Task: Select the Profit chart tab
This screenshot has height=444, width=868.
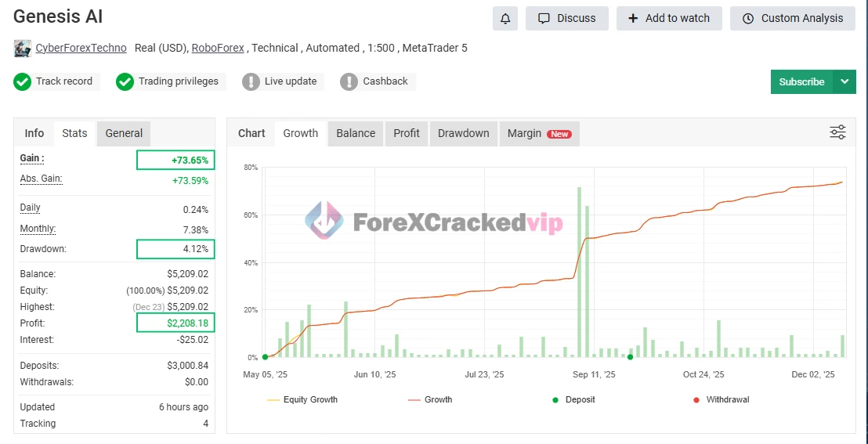Action: [x=407, y=133]
